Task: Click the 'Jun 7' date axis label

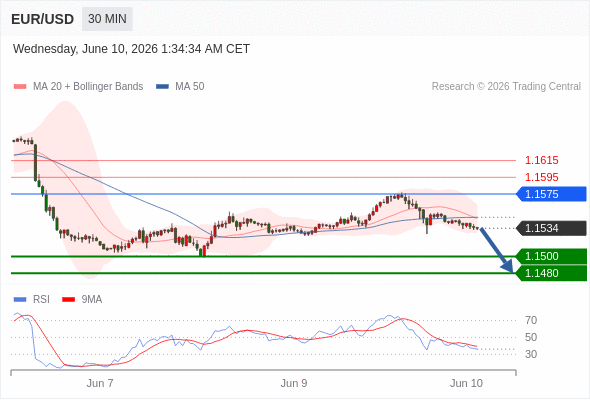Action: click(100, 383)
